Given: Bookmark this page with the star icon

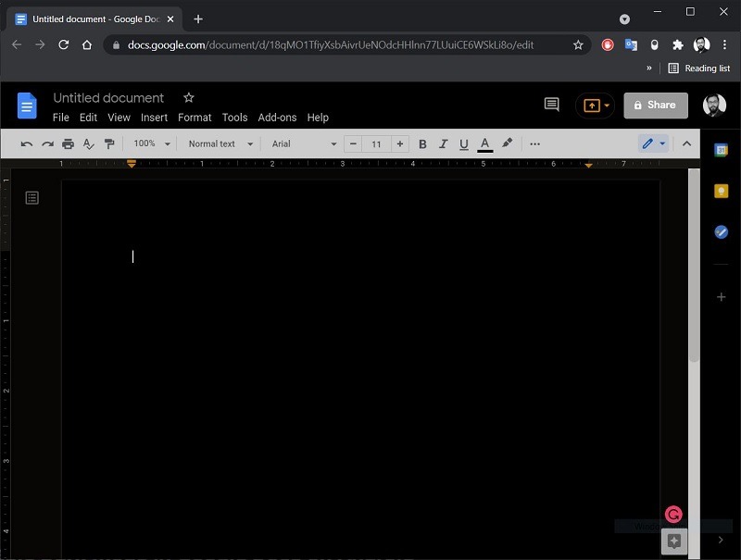Looking at the screenshot, I should point(578,44).
